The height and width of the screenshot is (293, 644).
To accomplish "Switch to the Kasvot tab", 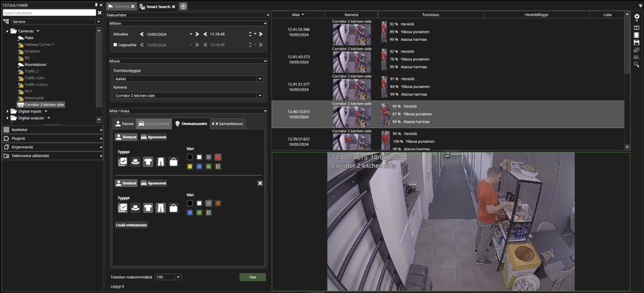I will [124, 123].
